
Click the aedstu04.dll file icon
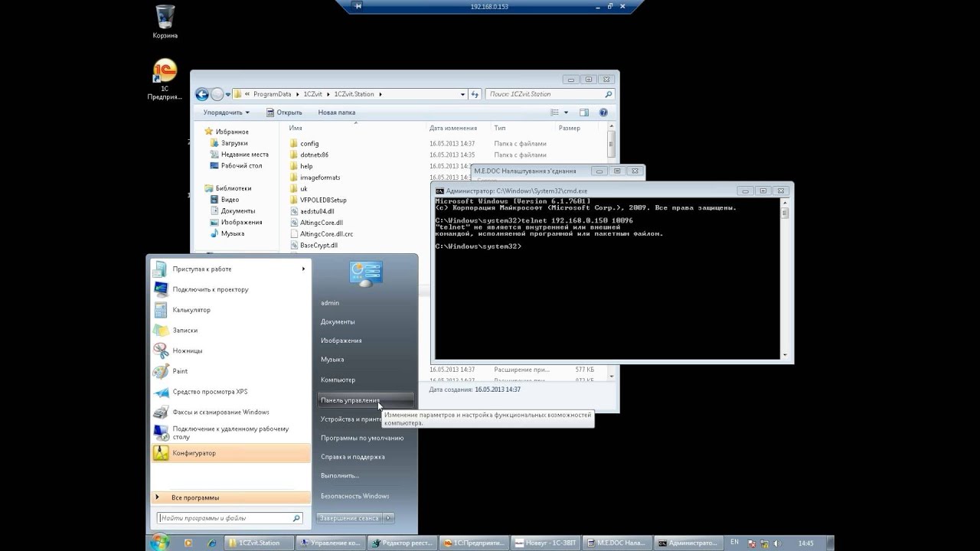click(294, 211)
